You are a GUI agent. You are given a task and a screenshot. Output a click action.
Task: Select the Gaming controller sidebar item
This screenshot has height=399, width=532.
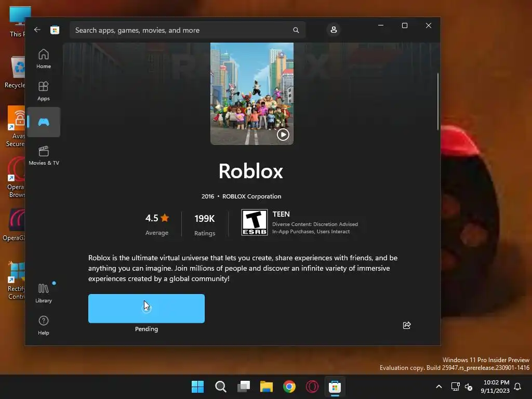pos(44,122)
